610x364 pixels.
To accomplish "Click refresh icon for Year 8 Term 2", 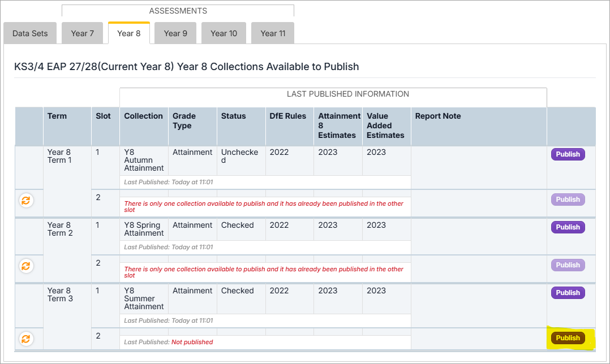I will (x=26, y=266).
